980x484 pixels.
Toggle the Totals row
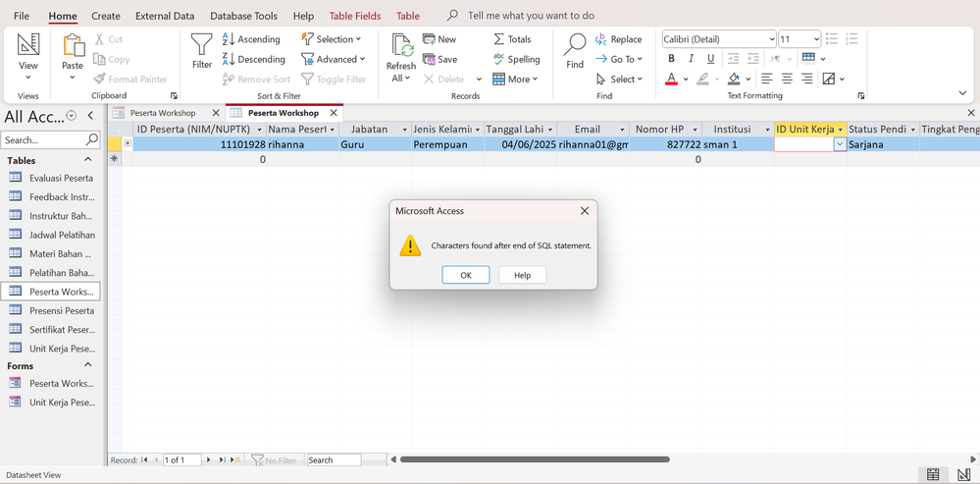click(x=512, y=39)
